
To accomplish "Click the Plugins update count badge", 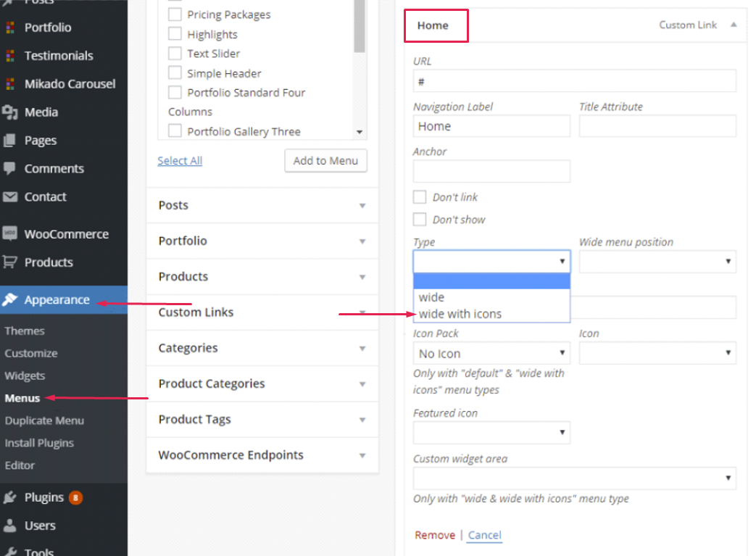I will click(75, 498).
